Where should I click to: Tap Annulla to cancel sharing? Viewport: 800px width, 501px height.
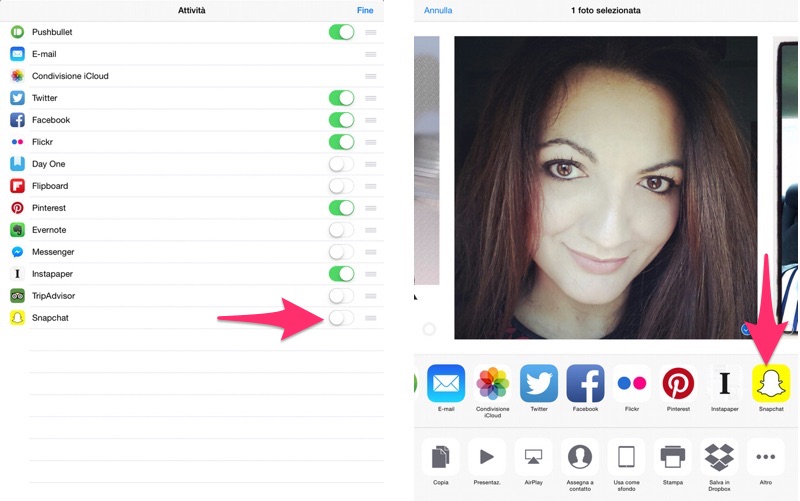(x=438, y=10)
